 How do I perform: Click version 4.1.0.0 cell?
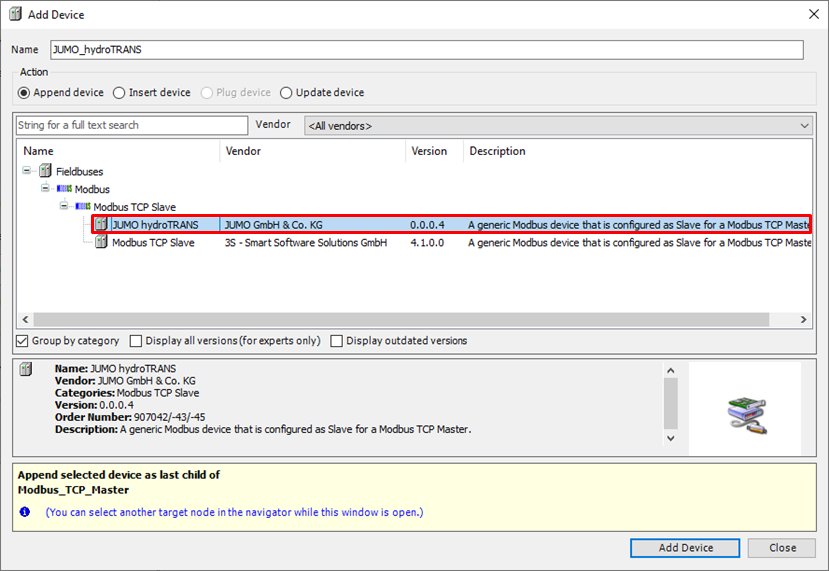427,243
